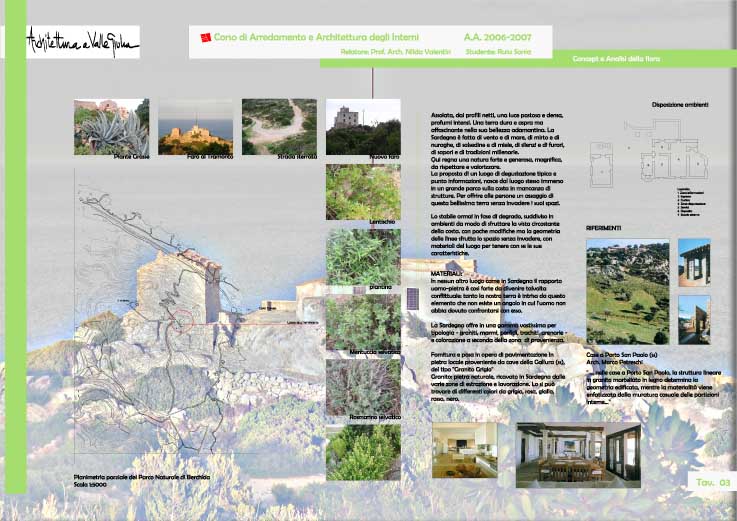Click the Lentischio plant photo
737x521 pixels.
coord(363,192)
